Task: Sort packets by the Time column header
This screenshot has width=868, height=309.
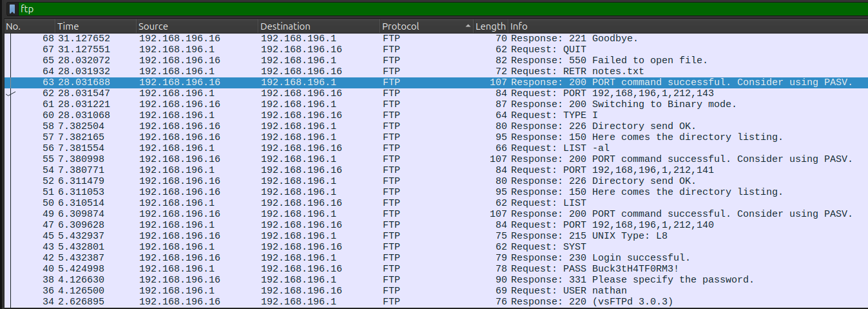Action: pyautogui.click(x=95, y=26)
